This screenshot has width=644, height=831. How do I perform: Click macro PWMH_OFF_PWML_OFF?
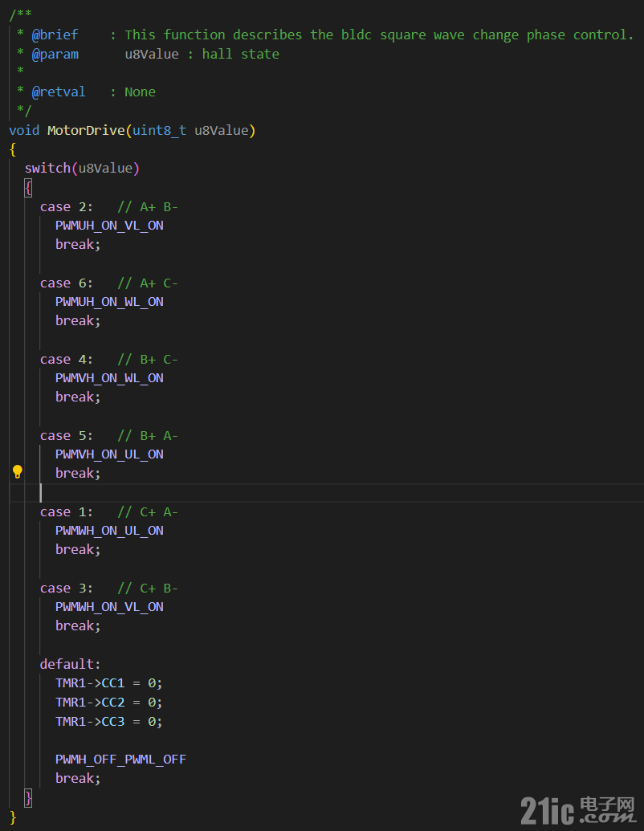pos(120,760)
